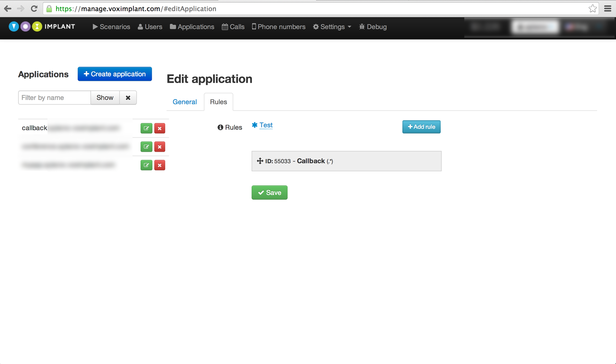
Task: Delete the second application in list
Action: click(159, 147)
